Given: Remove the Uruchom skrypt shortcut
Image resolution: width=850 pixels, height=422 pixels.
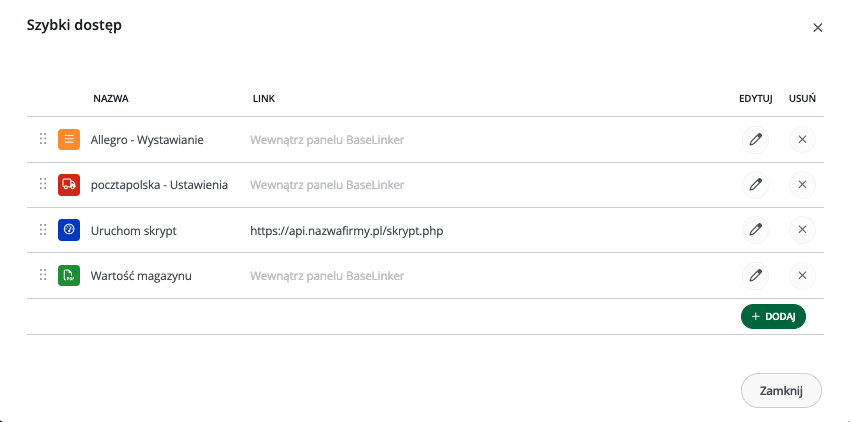Looking at the screenshot, I should coord(802,230).
